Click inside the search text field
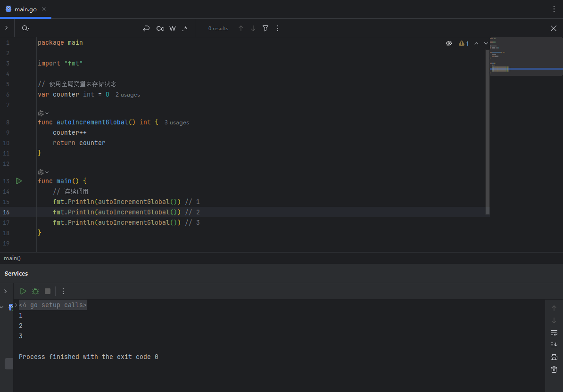This screenshot has height=392, width=563. pos(84,28)
